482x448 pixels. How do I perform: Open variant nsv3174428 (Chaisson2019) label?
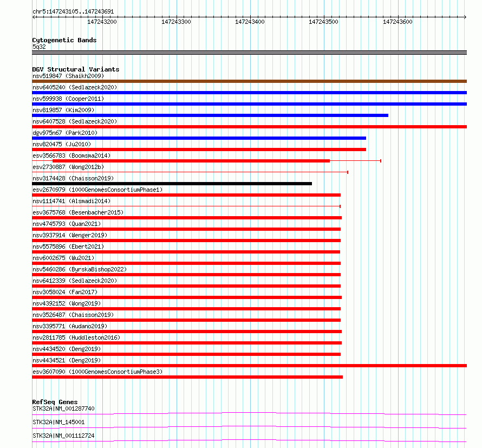coord(73,178)
